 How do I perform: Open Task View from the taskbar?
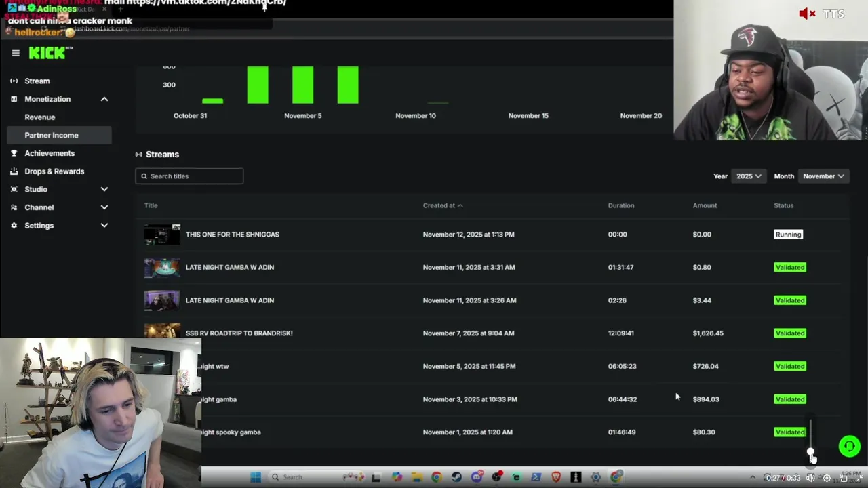[376, 477]
